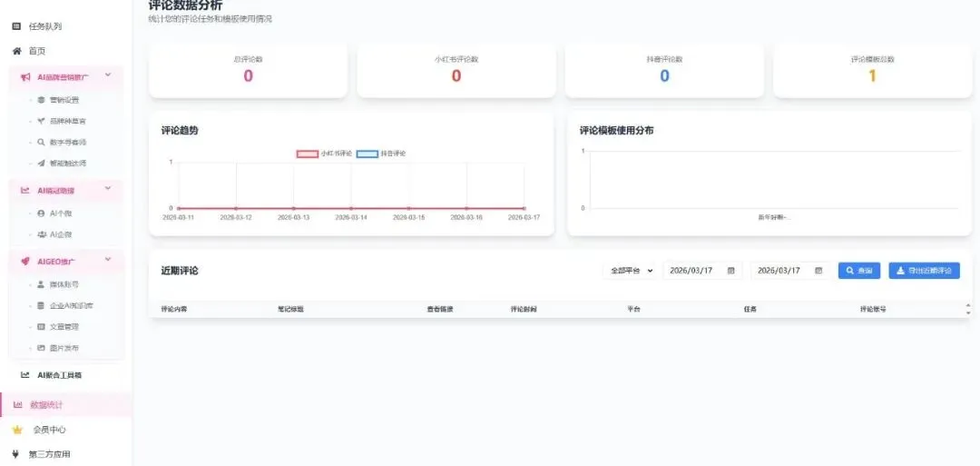Click the start date 2026/03/17 input
Screen dimensions: 980x466
702,271
